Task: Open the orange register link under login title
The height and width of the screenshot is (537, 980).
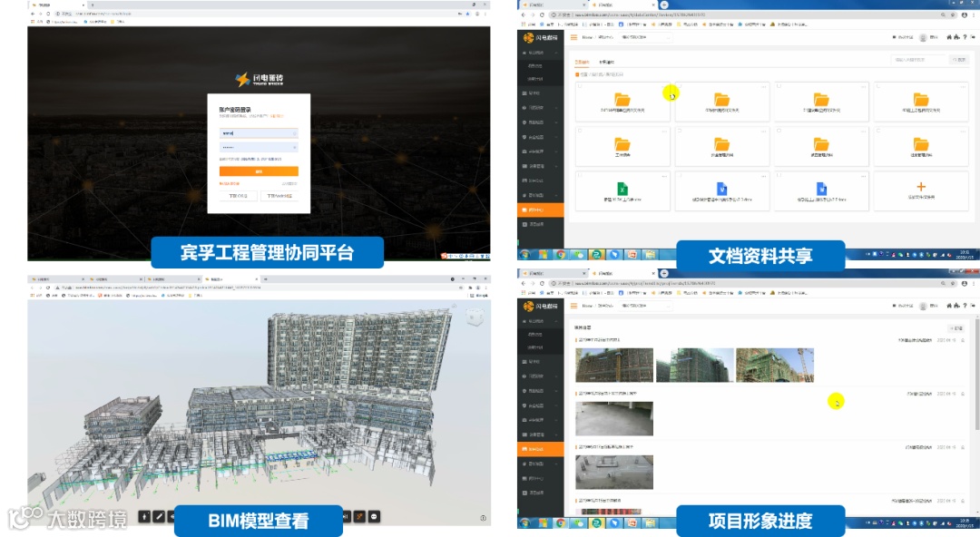Action: [276, 116]
